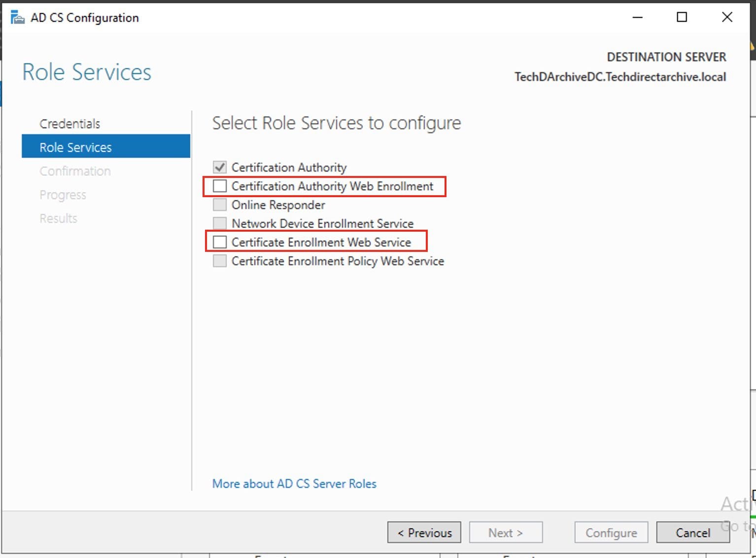Tick the Online Responder checkbox
Viewport: 756px width, 558px height.
(220, 205)
